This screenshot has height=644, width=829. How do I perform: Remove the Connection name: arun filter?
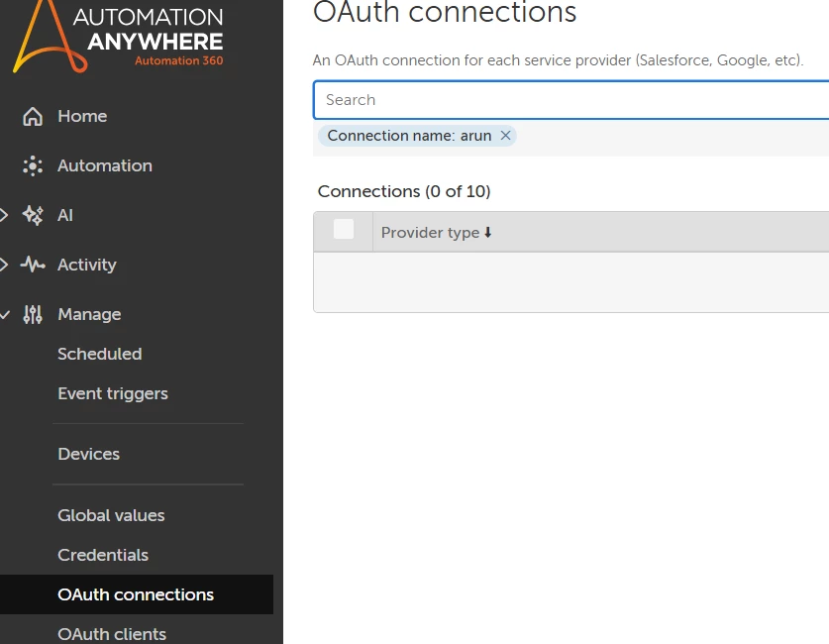click(x=505, y=136)
